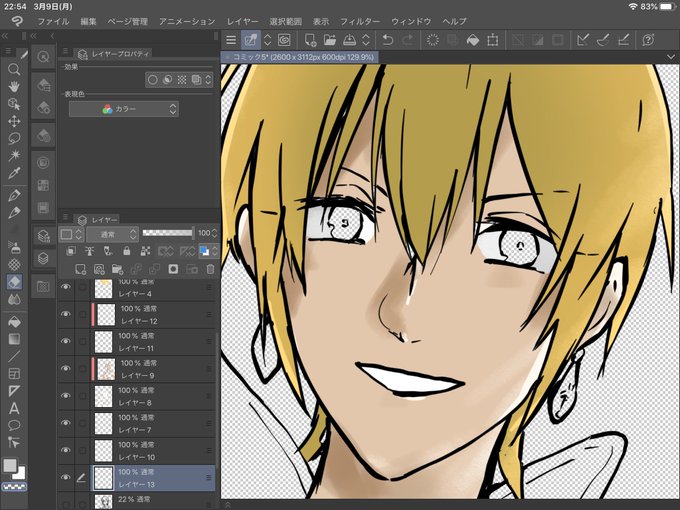Toggle visibility of レイヤー 8
680x510 pixels.
(x=66, y=396)
